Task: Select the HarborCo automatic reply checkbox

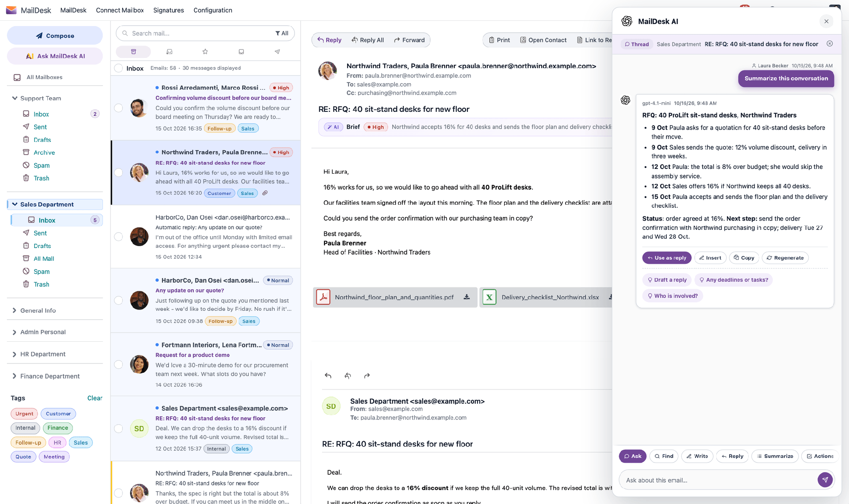Action: coord(119,237)
